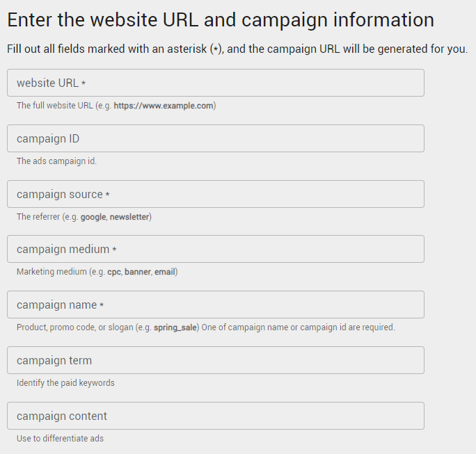Screen dimensions: 476x454
Task: Click the campaign term text field
Action: [x=215, y=360]
